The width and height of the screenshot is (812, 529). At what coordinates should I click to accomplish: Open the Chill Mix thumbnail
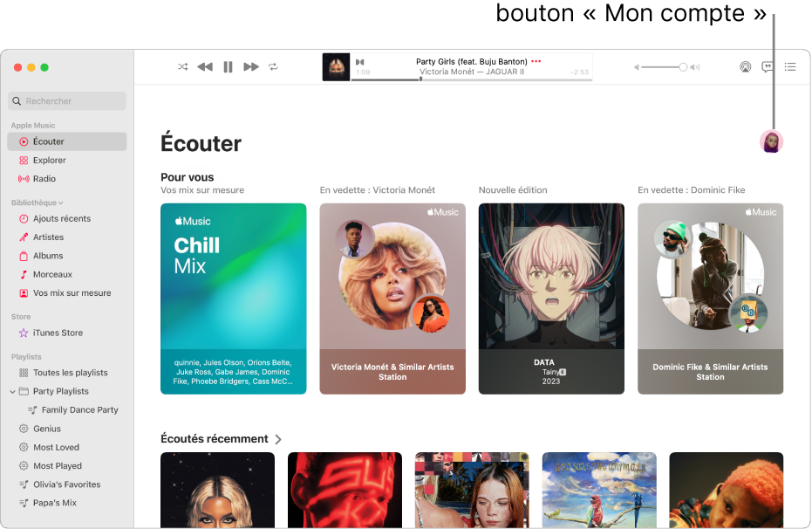(x=234, y=299)
